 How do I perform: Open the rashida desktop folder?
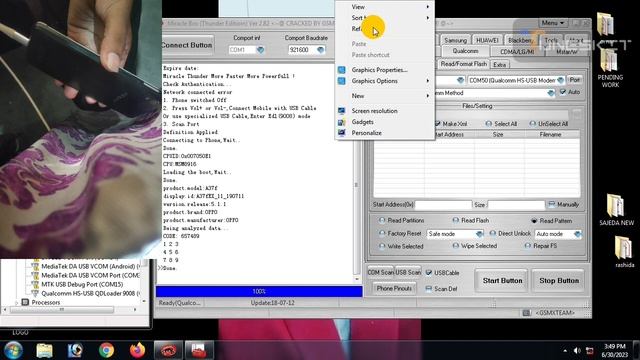[x=624, y=252]
